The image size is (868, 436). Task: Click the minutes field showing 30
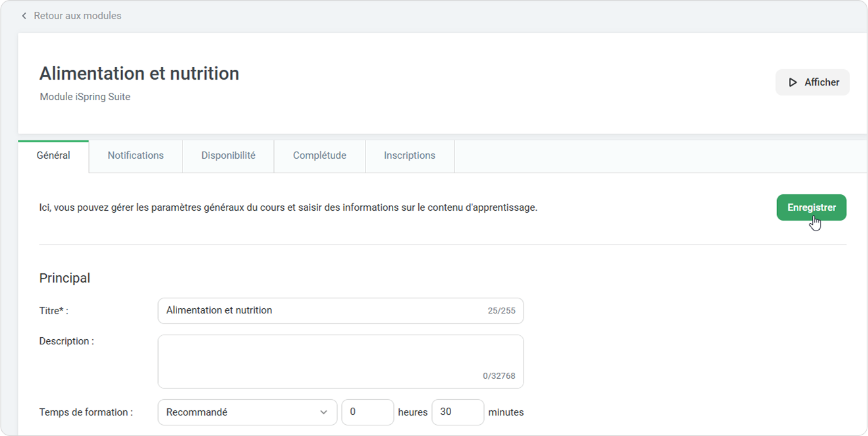click(x=458, y=412)
